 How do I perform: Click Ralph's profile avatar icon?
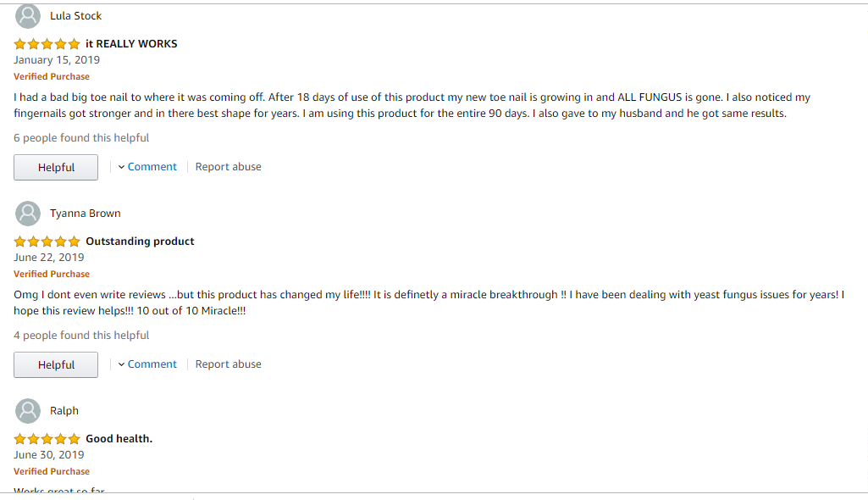coord(28,411)
